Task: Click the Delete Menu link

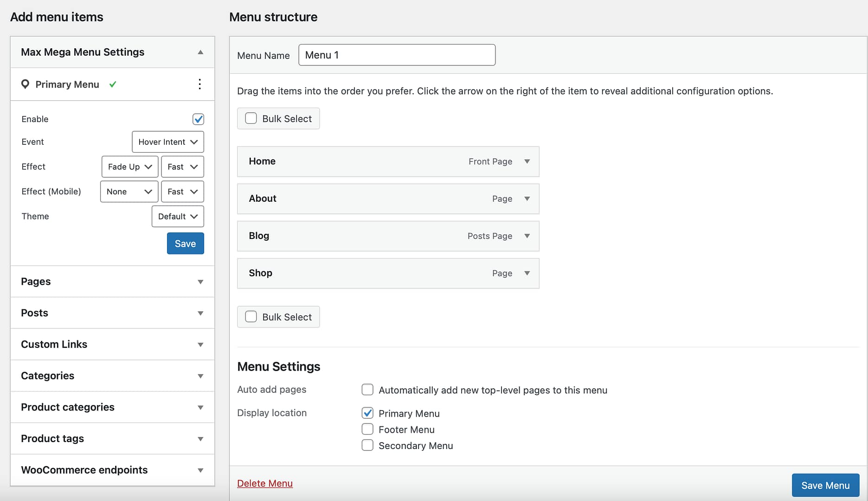Action: point(265,483)
